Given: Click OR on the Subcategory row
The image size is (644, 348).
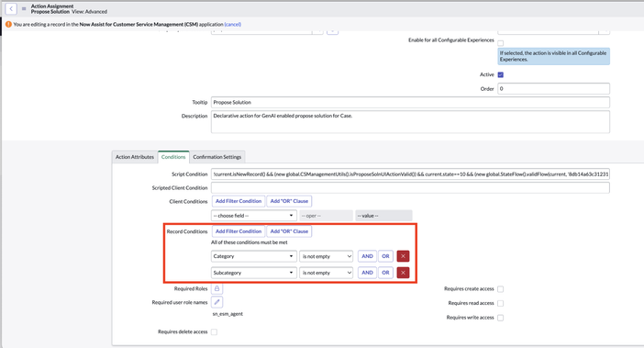Looking at the screenshot, I should (385, 273).
